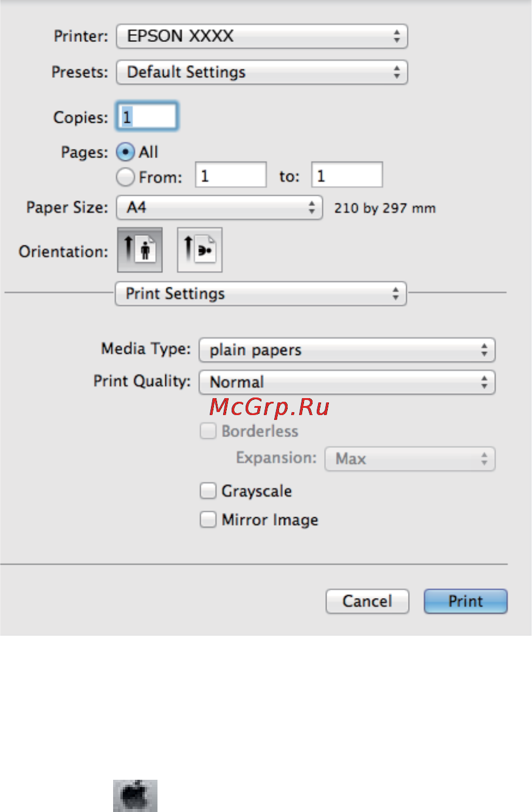This screenshot has width=532, height=812.
Task: Enable Mirror Image option
Action: [208, 519]
